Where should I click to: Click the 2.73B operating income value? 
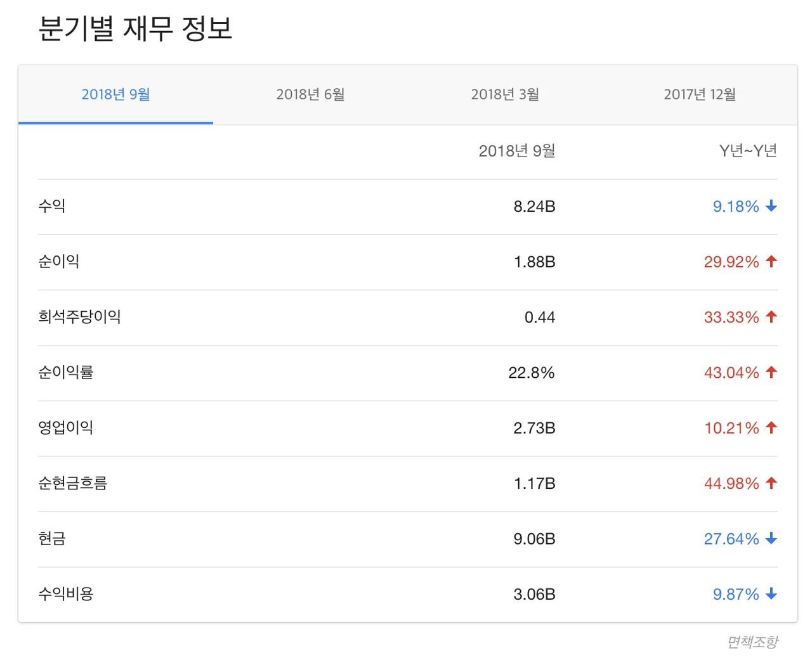[x=534, y=428]
